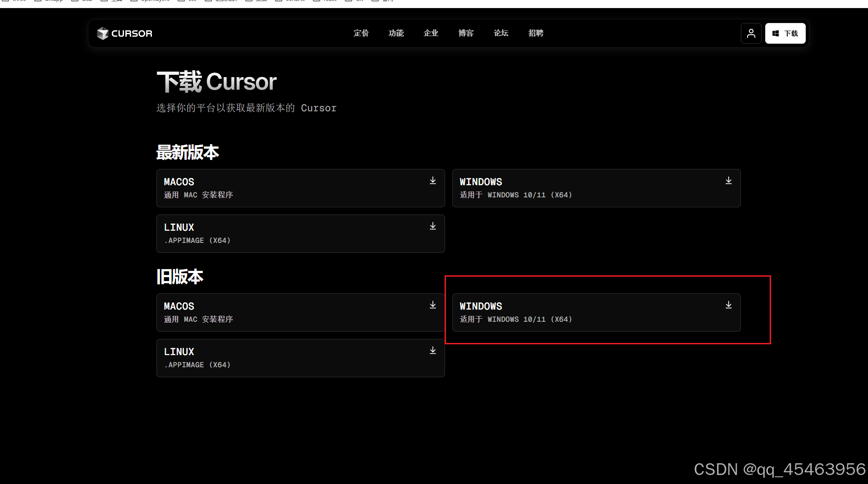Select WINDOWS title under 最新版本
The width and height of the screenshot is (868, 484).
(481, 182)
